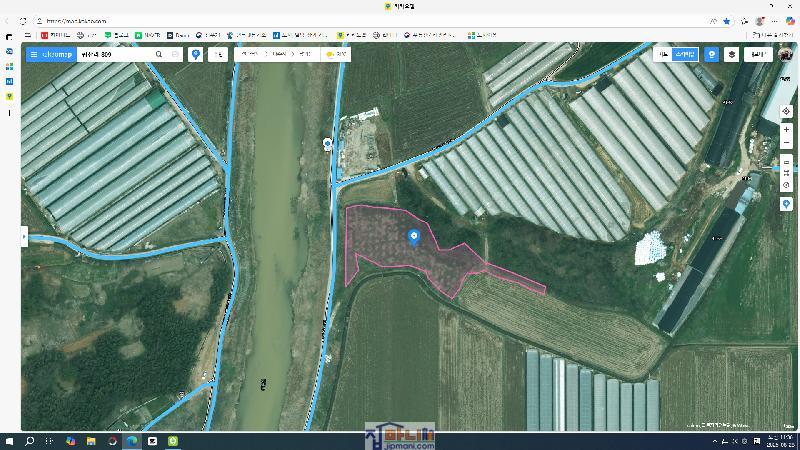The image size is (800, 450).
Task: Click the current location crosshair button
Action: coord(787,111)
